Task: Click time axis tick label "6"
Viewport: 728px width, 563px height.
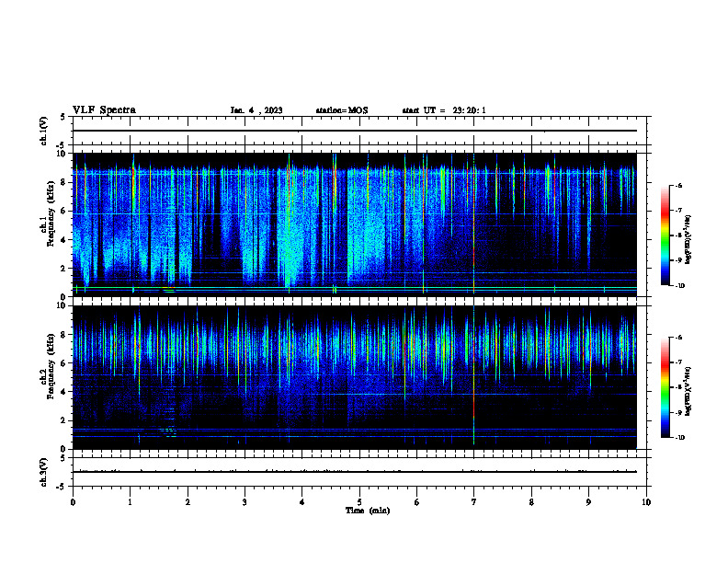Action: click(x=416, y=502)
